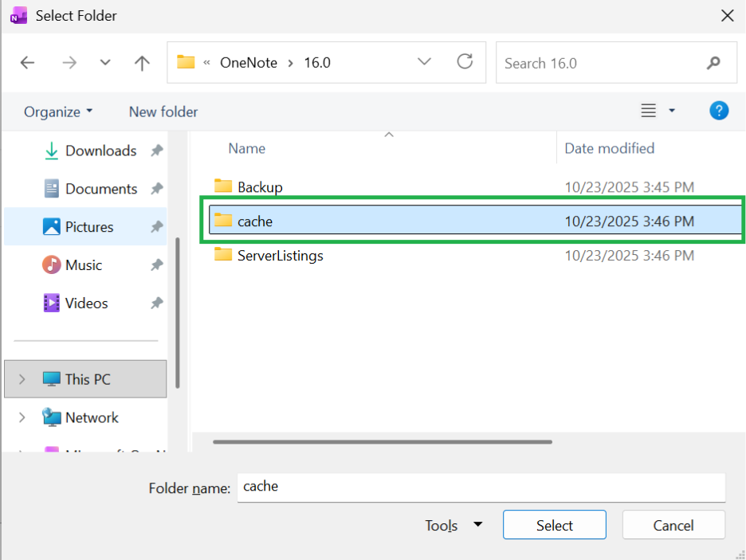Select the Music folder in sidebar
Screen dimensions: 746x560
click(x=84, y=264)
